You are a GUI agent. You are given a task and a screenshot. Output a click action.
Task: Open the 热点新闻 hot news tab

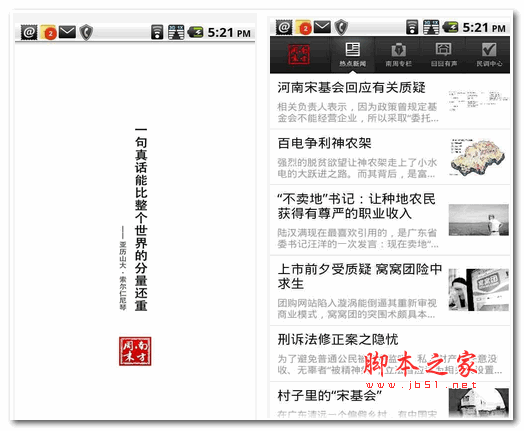click(352, 55)
